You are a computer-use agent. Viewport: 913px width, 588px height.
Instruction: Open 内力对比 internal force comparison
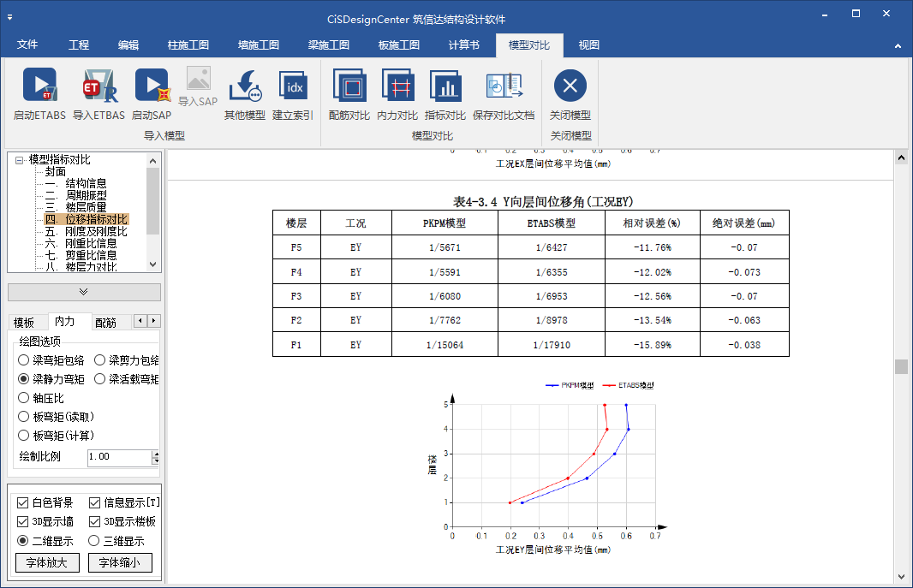[x=397, y=94]
